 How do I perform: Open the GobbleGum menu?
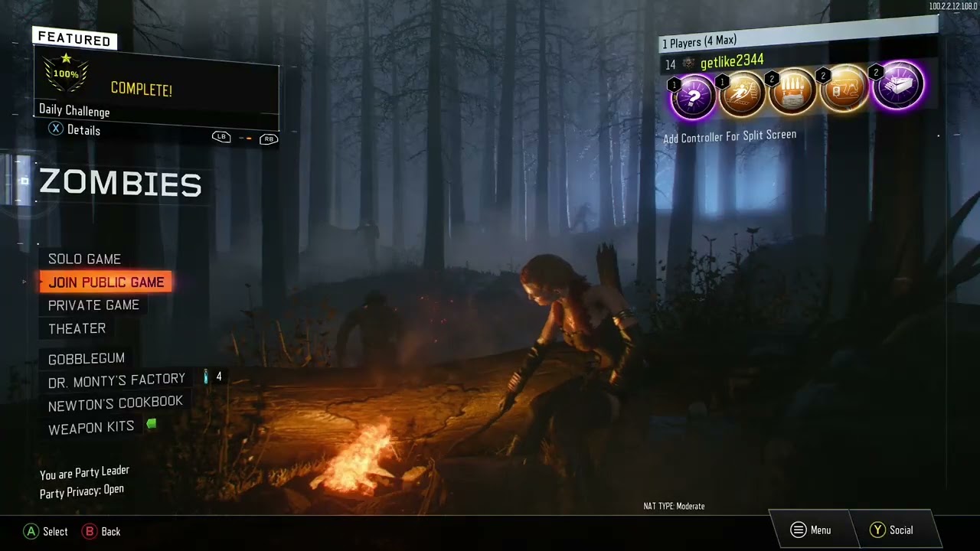86,358
